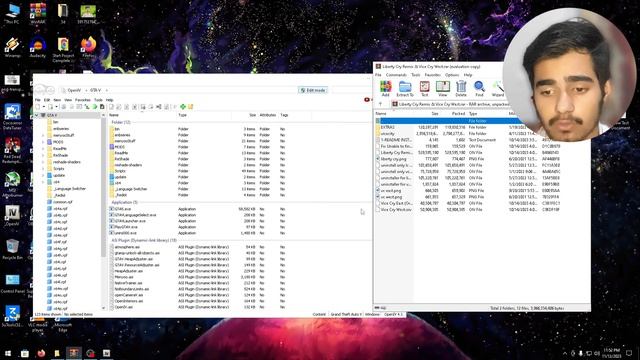Open the Red Dead Redemption desktop icon

pos(12,149)
